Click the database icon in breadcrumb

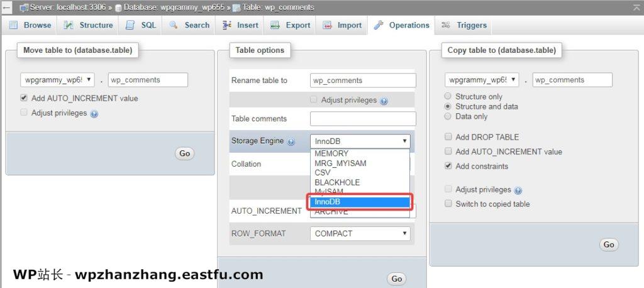118,8
